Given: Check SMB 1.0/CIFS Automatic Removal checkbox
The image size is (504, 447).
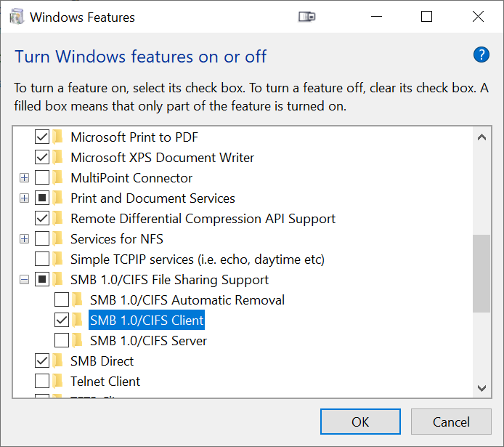Looking at the screenshot, I should click(62, 299).
